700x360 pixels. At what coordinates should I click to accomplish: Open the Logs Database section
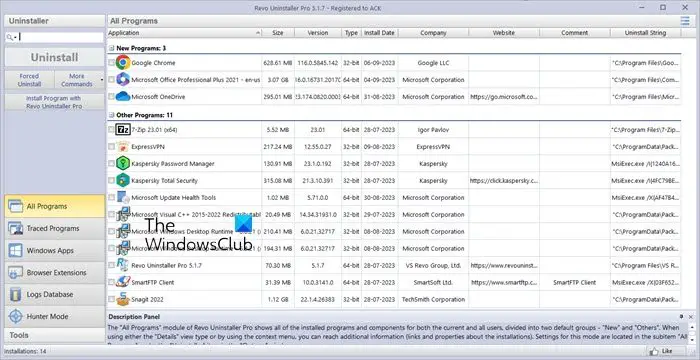pos(55,294)
